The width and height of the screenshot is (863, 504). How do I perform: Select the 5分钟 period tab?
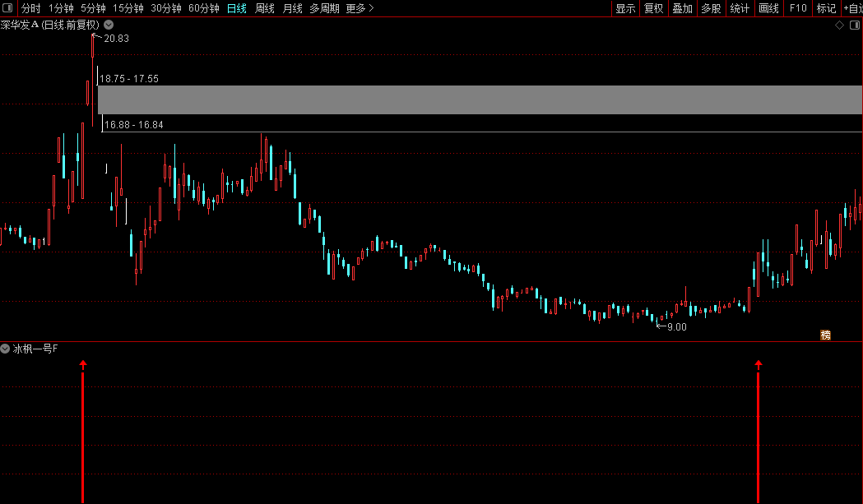click(93, 8)
